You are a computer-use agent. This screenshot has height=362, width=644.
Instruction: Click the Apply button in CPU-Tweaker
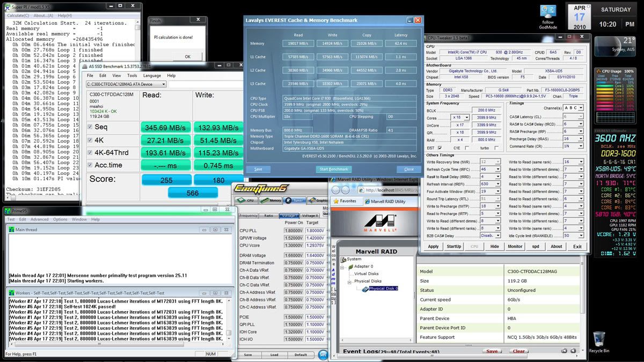point(433,247)
